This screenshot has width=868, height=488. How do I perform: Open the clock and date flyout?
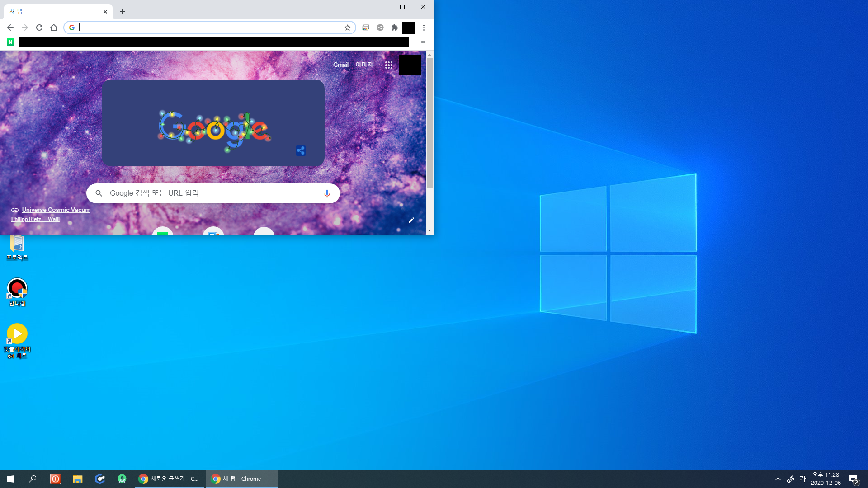(826, 479)
